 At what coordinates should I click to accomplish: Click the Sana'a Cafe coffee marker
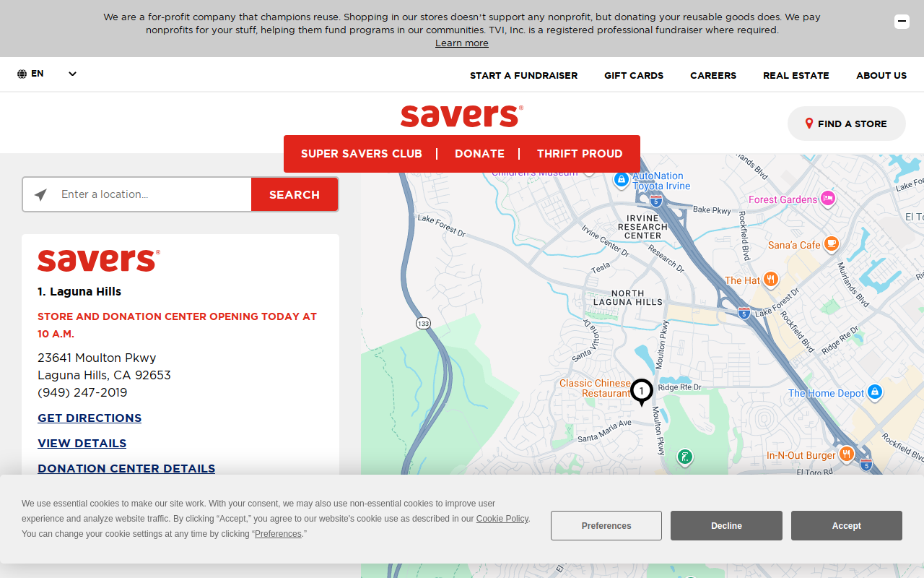point(832,244)
